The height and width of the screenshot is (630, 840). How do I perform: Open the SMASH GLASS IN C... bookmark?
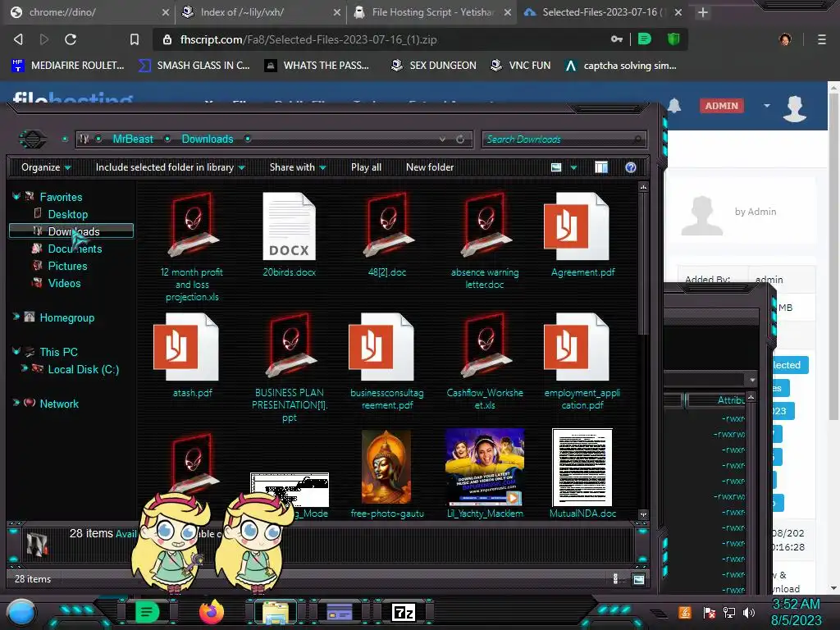[194, 66]
